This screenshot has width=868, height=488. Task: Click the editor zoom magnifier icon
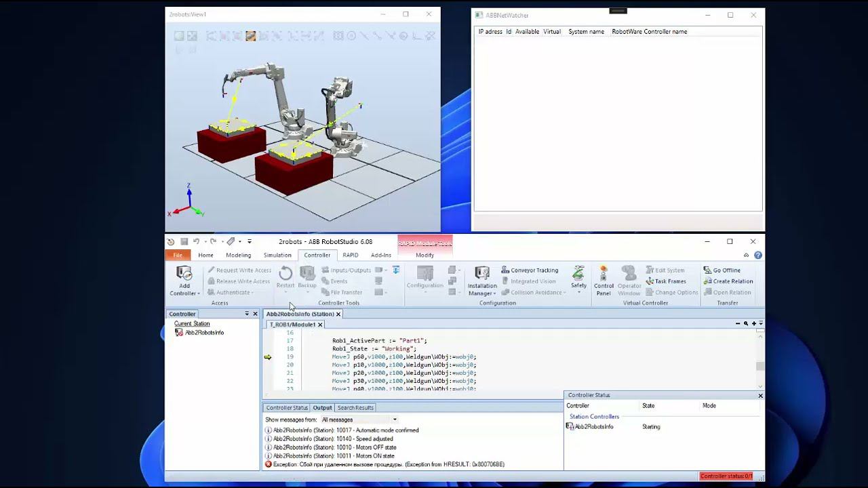click(746, 324)
